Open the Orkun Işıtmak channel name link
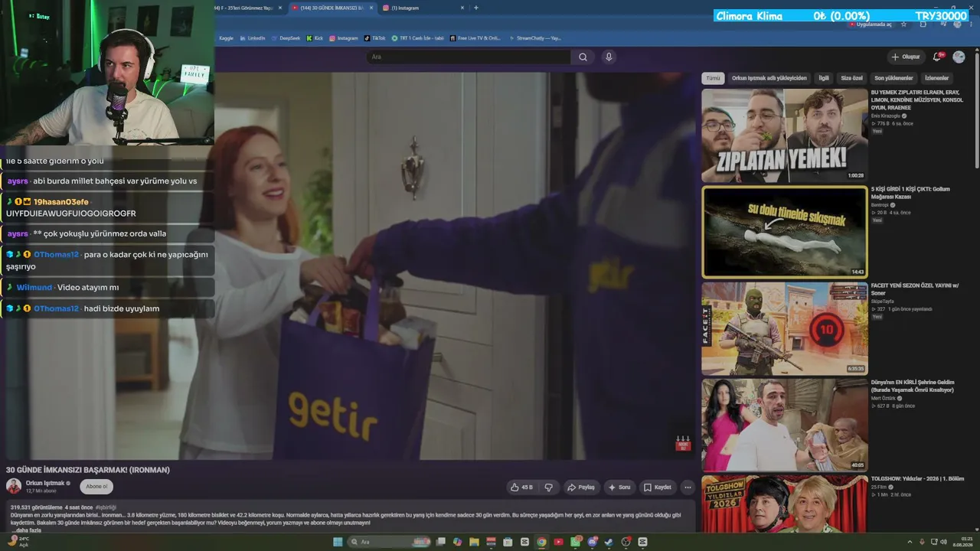980x551 pixels. pos(45,483)
